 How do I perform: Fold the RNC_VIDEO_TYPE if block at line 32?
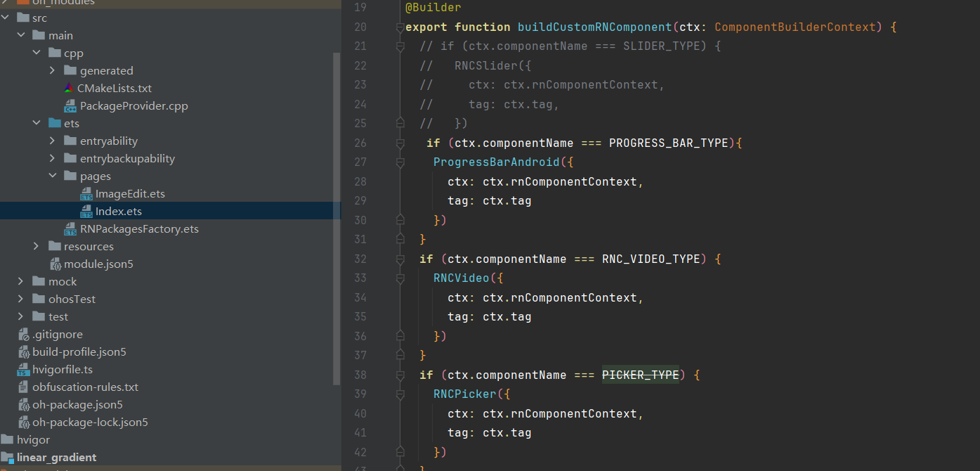pos(400,259)
